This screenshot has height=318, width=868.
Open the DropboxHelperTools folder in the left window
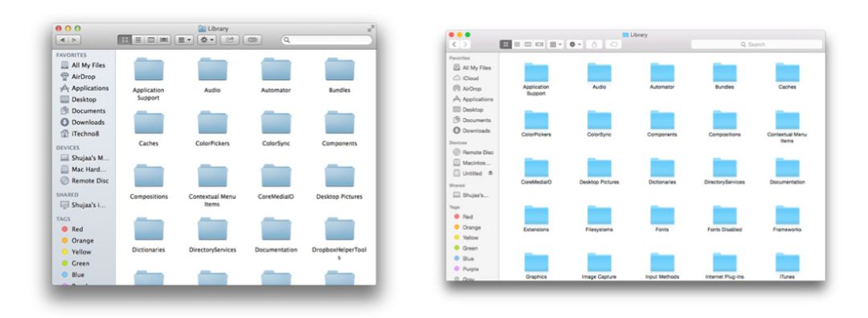[x=339, y=238]
